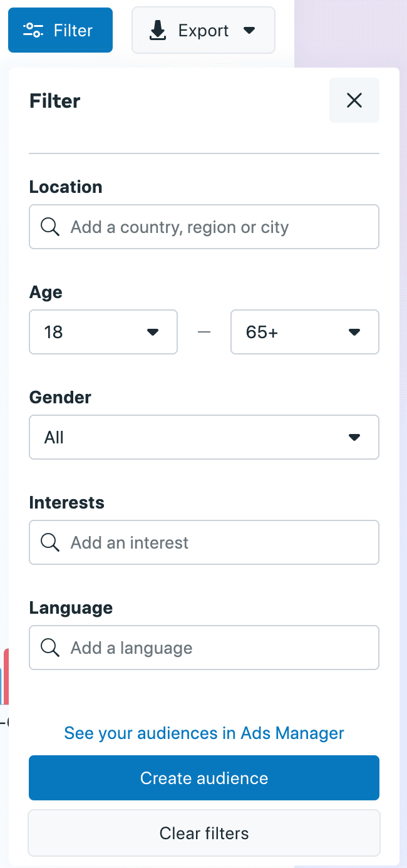407x868 pixels.
Task: Focus the Add an interest field
Action: (x=213, y=542)
